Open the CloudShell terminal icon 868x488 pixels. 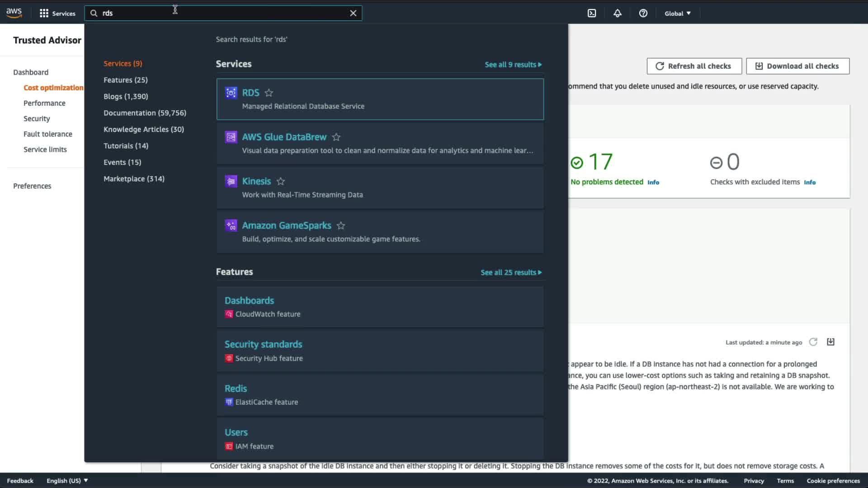click(592, 13)
